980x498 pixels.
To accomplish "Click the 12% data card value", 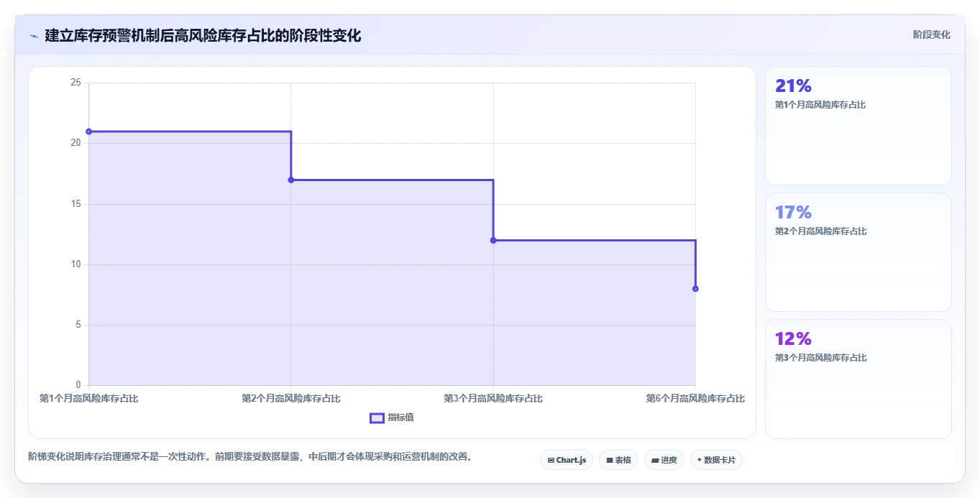I will [793, 338].
